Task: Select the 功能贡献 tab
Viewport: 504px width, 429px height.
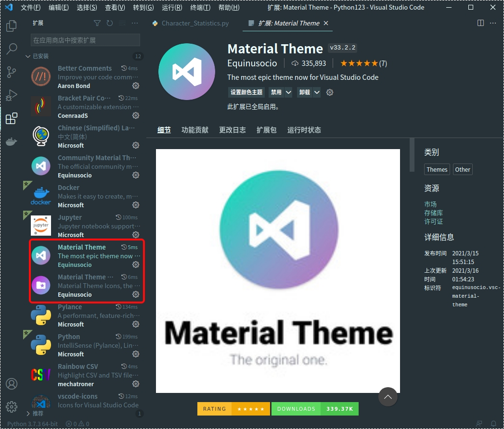Action: [195, 130]
